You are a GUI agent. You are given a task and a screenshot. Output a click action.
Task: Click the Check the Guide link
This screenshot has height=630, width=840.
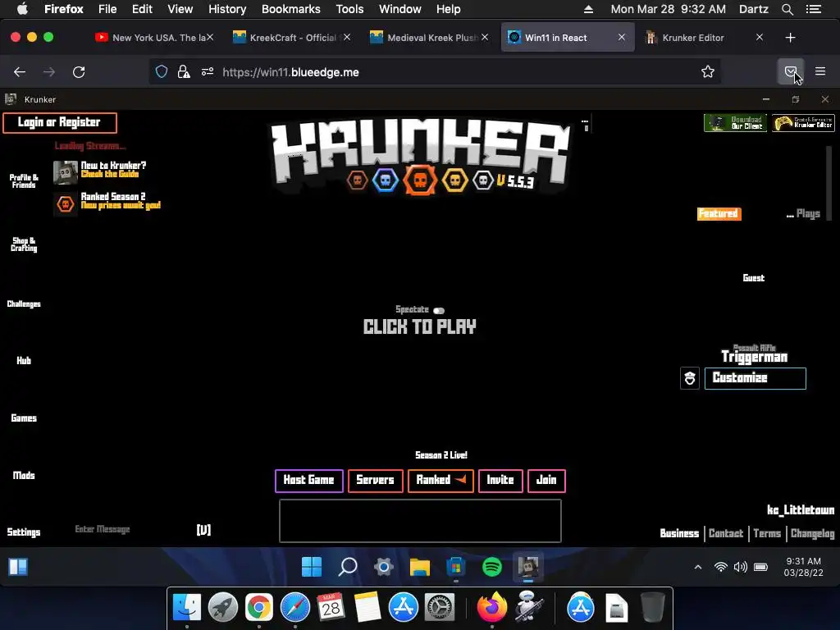pyautogui.click(x=110, y=174)
